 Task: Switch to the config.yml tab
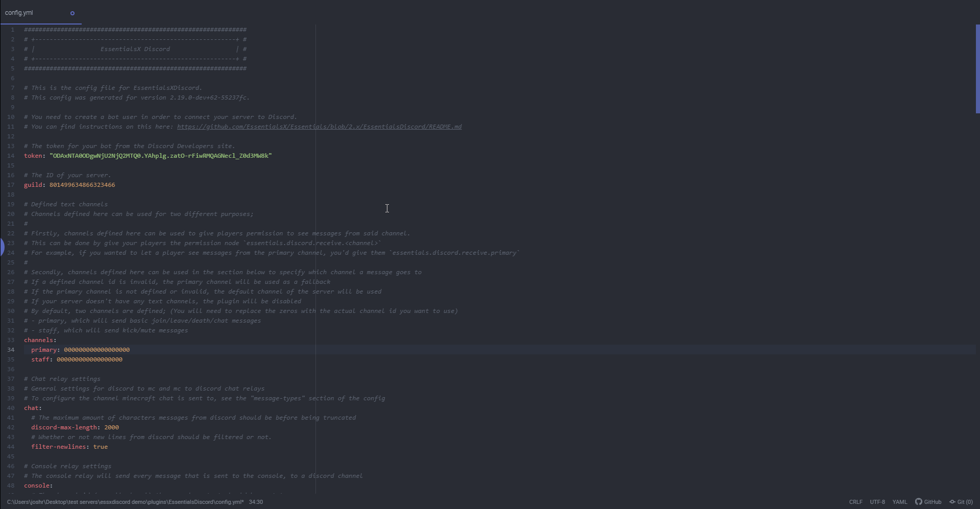[x=19, y=13]
